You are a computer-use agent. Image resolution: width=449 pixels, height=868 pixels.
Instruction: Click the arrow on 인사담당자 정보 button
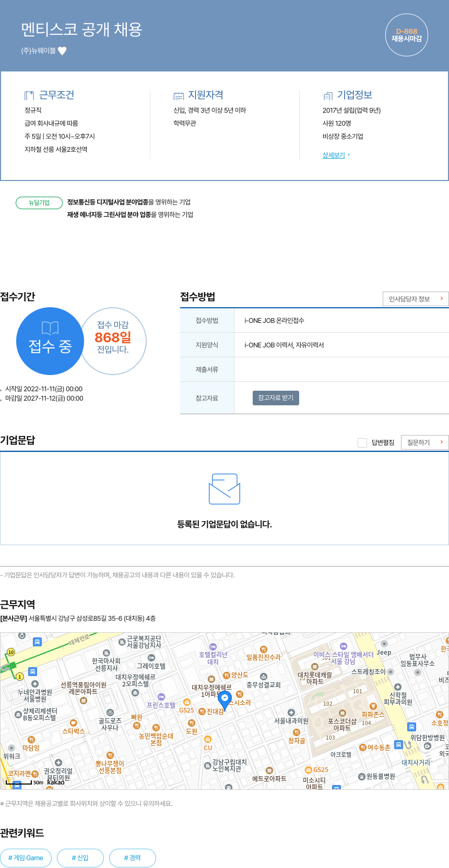tap(442, 299)
